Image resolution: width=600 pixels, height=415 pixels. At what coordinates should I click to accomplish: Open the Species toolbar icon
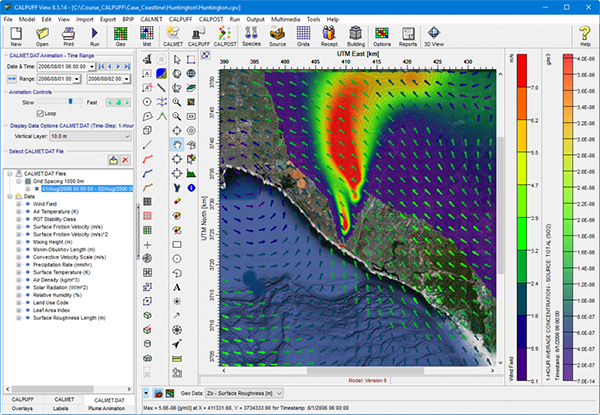[251, 37]
